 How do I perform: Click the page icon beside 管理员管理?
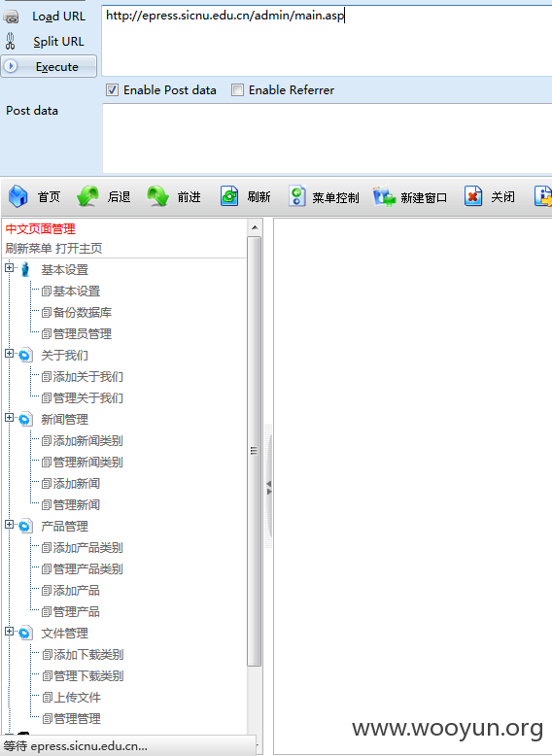tap(47, 334)
